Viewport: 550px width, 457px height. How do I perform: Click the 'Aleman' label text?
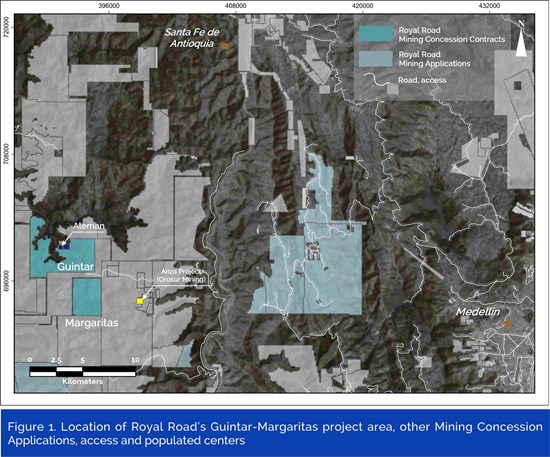(89, 226)
